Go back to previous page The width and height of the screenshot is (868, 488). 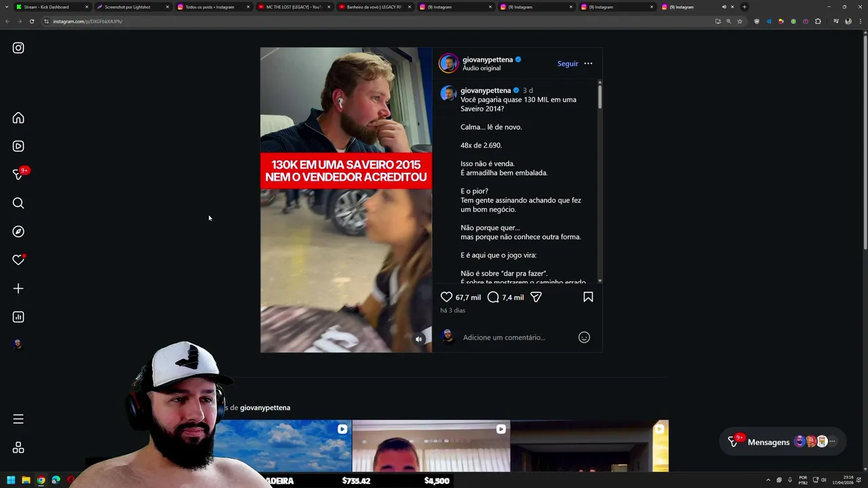(x=7, y=21)
